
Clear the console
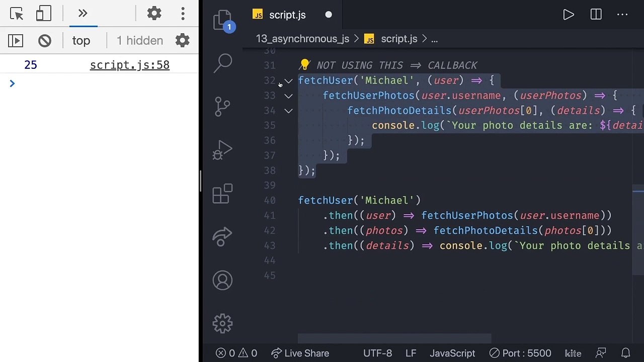(x=45, y=41)
